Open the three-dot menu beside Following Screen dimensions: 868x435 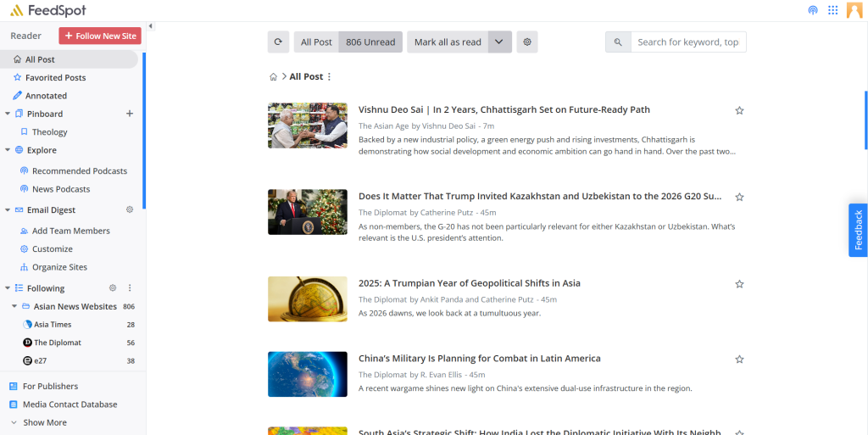pos(130,288)
